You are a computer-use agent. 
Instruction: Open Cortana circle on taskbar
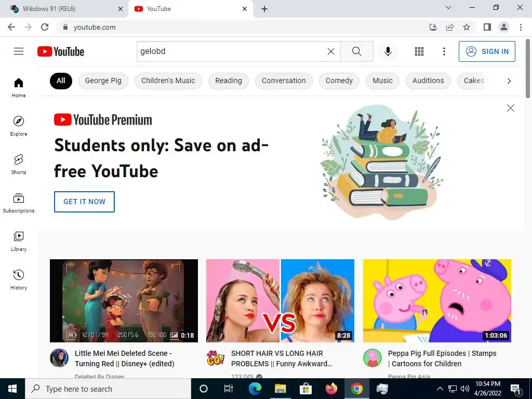(x=203, y=389)
